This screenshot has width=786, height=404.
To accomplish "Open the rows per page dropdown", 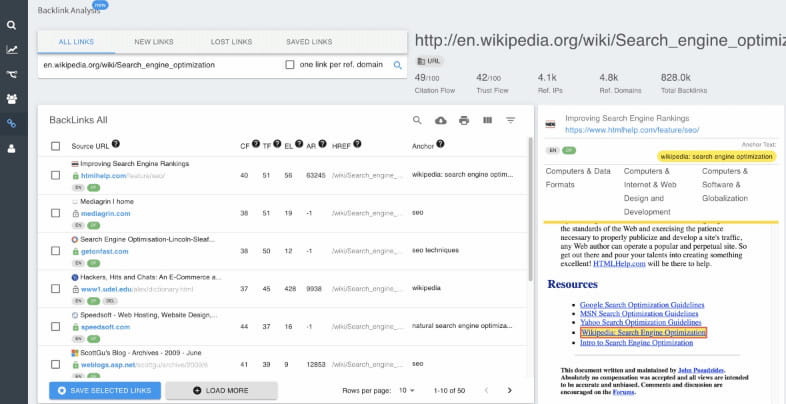I will tap(407, 390).
